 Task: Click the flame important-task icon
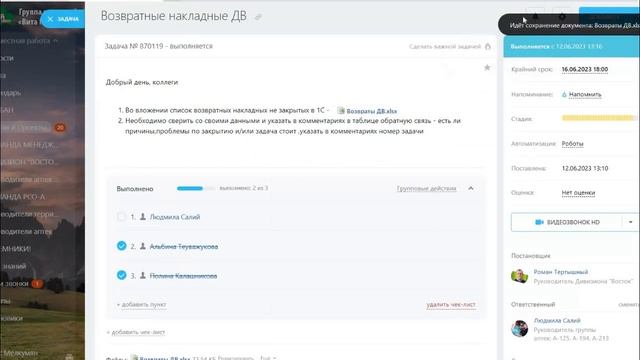488,47
